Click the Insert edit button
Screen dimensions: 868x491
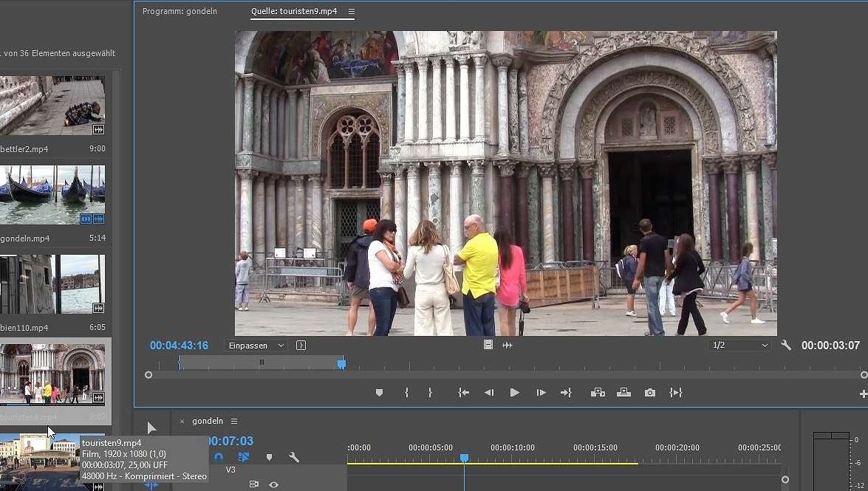coord(598,393)
